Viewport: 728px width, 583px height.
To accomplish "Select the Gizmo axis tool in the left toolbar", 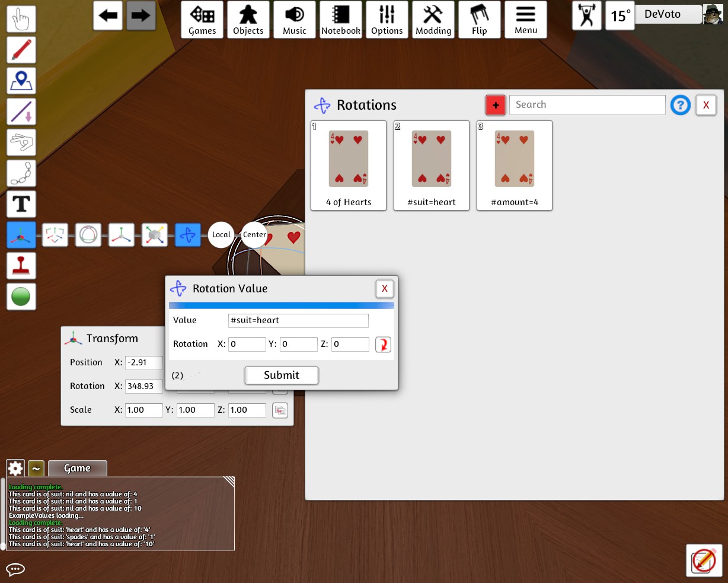I will [x=21, y=235].
